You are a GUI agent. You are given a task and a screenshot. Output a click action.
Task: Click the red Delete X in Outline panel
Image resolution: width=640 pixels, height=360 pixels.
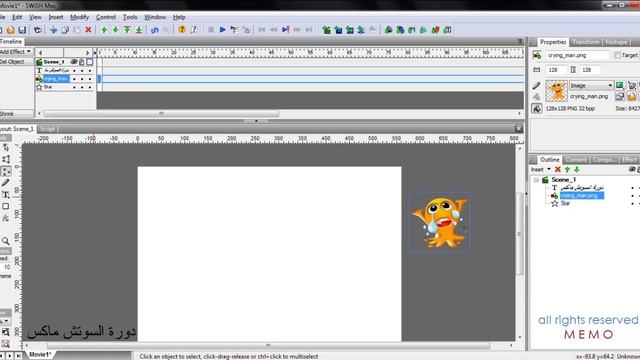click(558, 169)
